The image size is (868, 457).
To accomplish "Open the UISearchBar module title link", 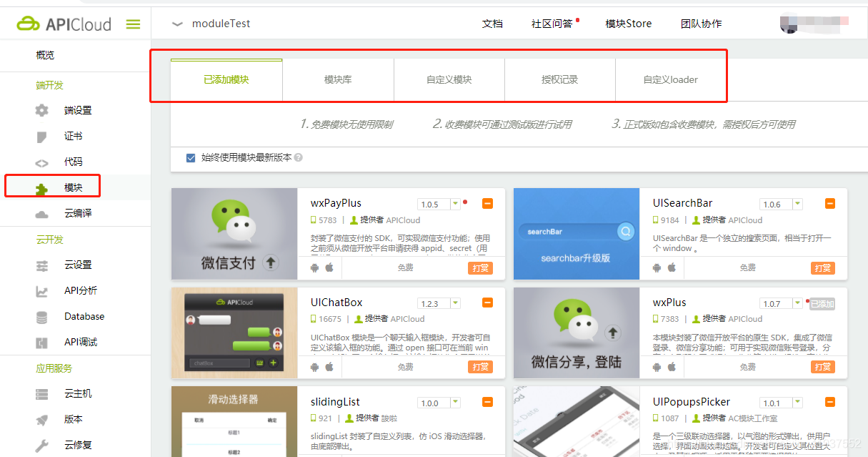I will point(682,203).
